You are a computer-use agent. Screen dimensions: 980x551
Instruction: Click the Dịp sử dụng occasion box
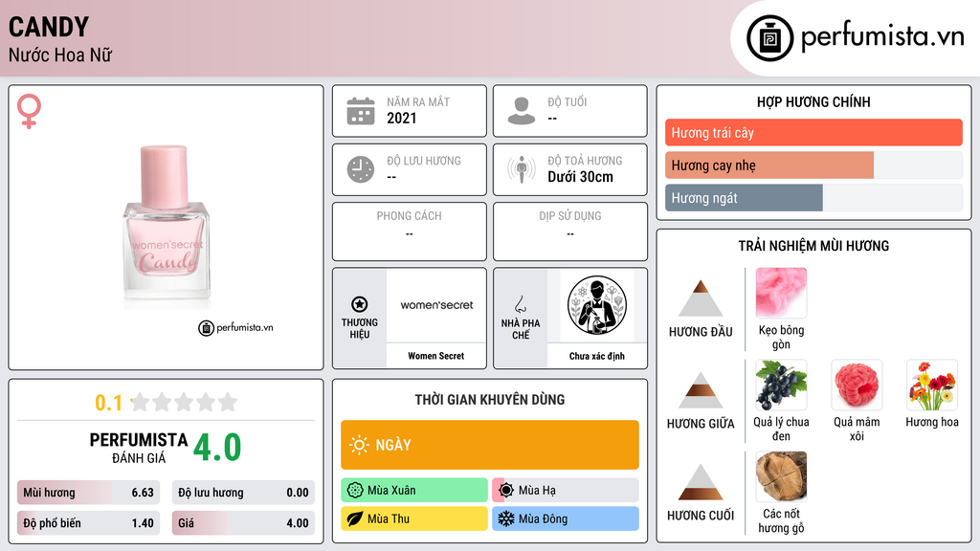[x=570, y=231]
